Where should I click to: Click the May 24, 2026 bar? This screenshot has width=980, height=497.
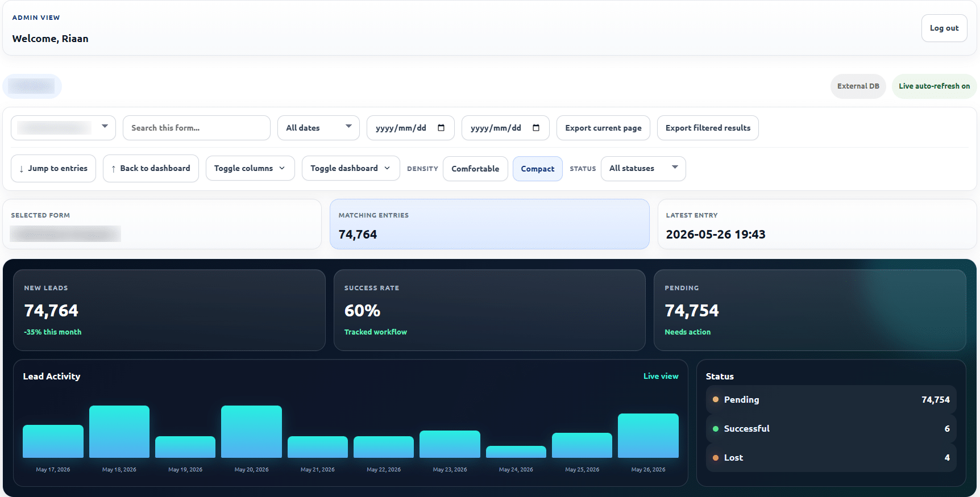point(516,452)
